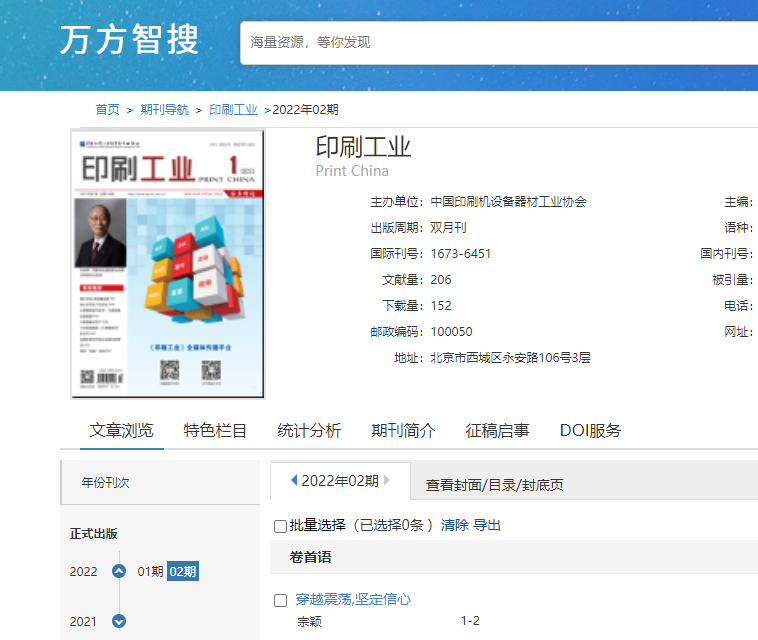The height and width of the screenshot is (640, 758).
Task: Select issue 02期 of 2022
Action: pyautogui.click(x=183, y=571)
